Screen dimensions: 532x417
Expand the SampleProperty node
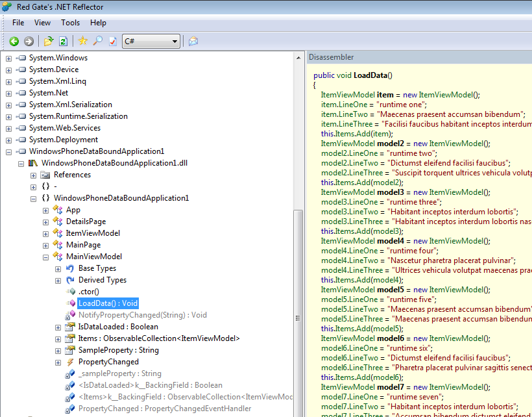tap(58, 351)
